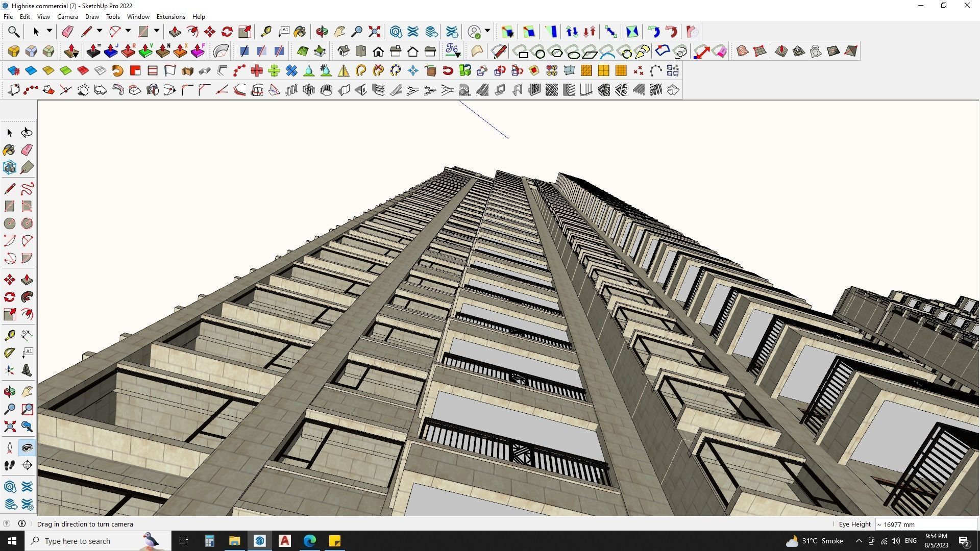Switch to Iso view house icon
Image resolution: width=980 pixels, height=551 pixels.
tap(344, 51)
